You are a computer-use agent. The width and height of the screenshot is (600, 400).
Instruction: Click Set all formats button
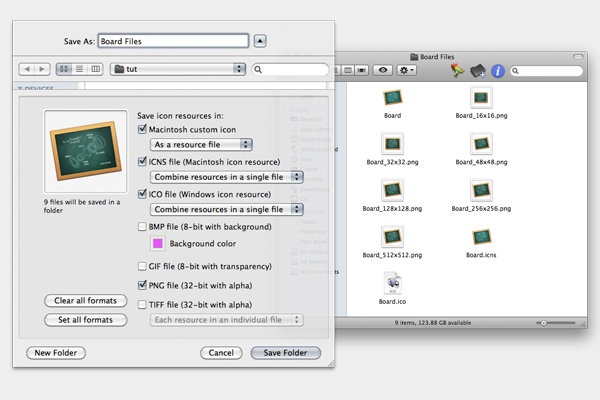[85, 320]
